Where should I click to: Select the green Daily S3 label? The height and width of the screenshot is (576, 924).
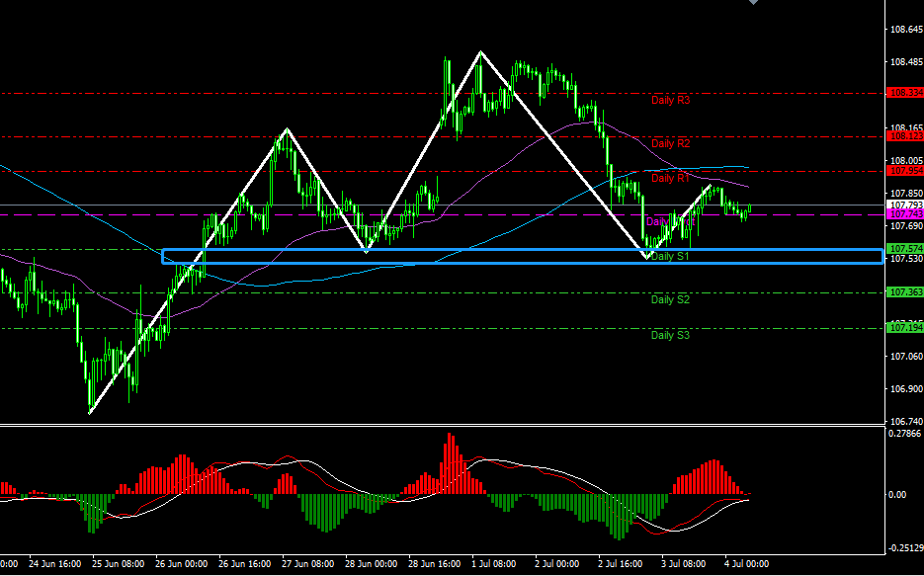(x=671, y=336)
